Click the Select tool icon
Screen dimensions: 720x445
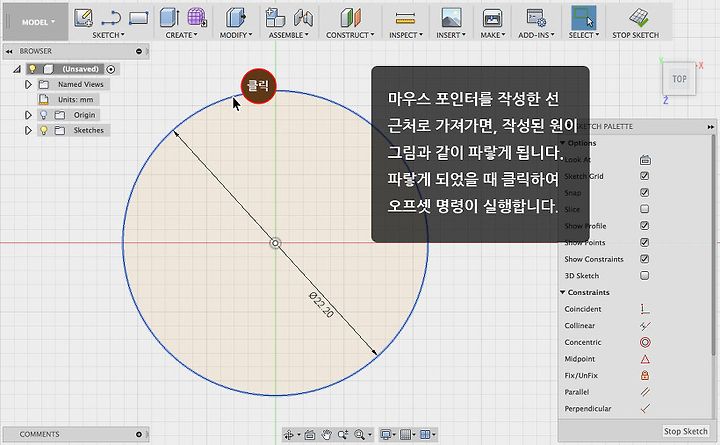(584, 18)
